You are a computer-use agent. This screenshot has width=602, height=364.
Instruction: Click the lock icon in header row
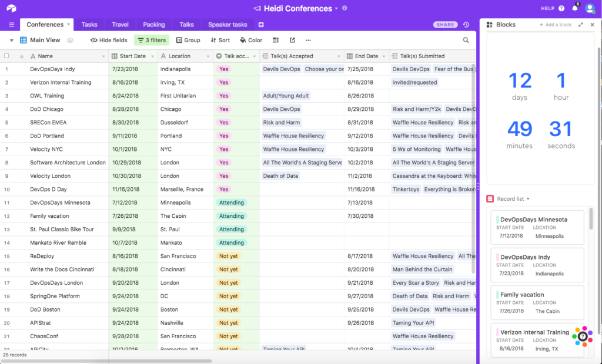point(22,56)
